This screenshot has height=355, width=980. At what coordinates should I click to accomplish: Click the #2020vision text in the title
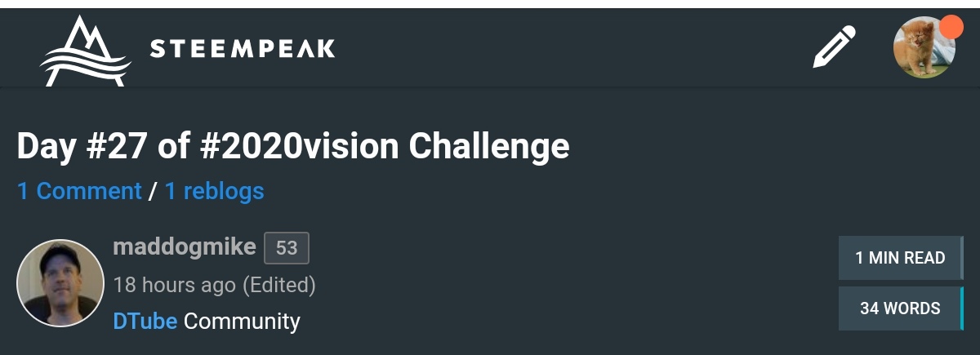coord(300,147)
